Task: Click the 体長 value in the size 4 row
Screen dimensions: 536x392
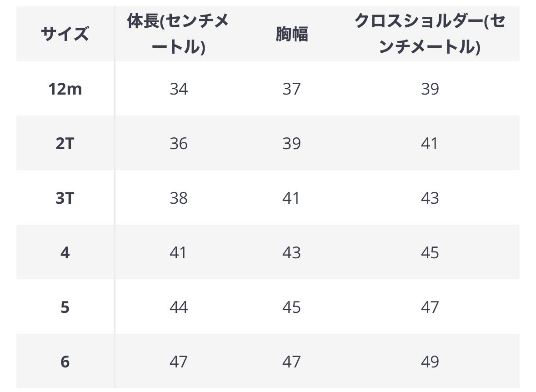Action: 178,252
